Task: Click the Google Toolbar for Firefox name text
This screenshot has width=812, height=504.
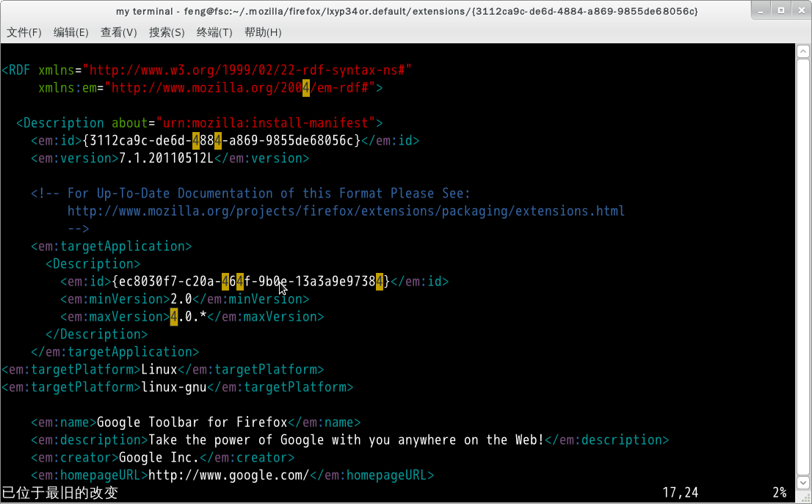Action: [192, 423]
